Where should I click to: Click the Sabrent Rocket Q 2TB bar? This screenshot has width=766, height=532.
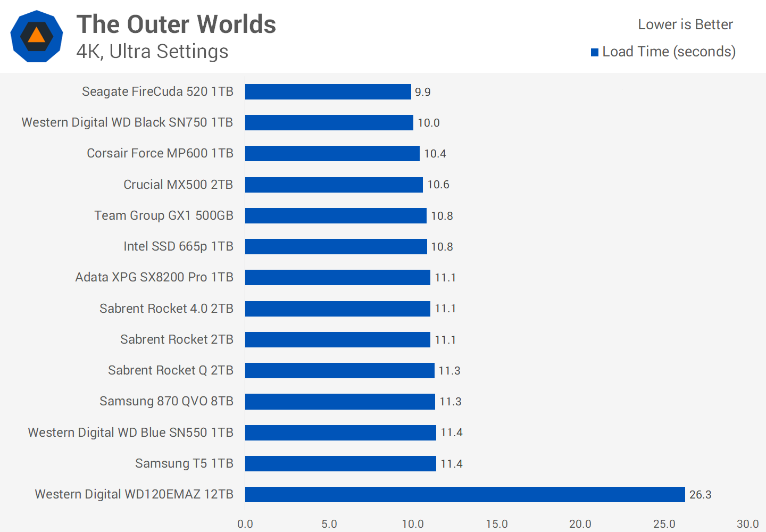[339, 370]
